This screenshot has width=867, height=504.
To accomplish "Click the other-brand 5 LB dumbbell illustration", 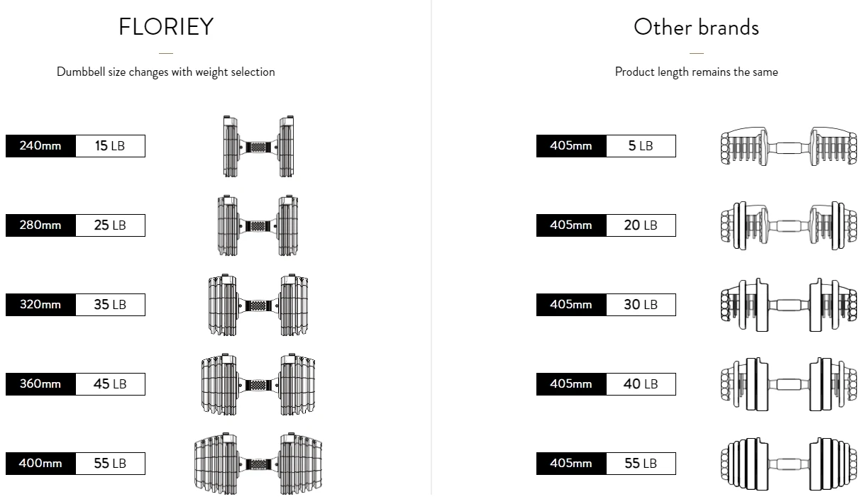I will pyautogui.click(x=788, y=147).
